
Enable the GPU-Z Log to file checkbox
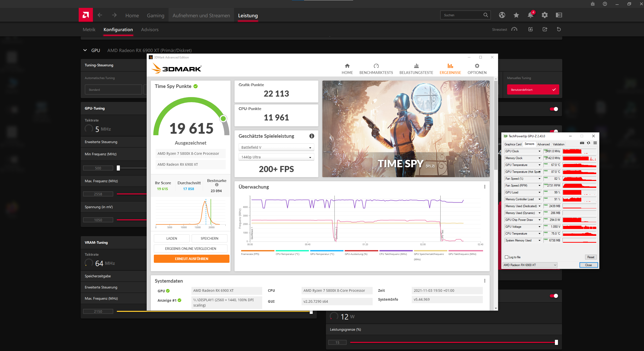click(x=506, y=257)
